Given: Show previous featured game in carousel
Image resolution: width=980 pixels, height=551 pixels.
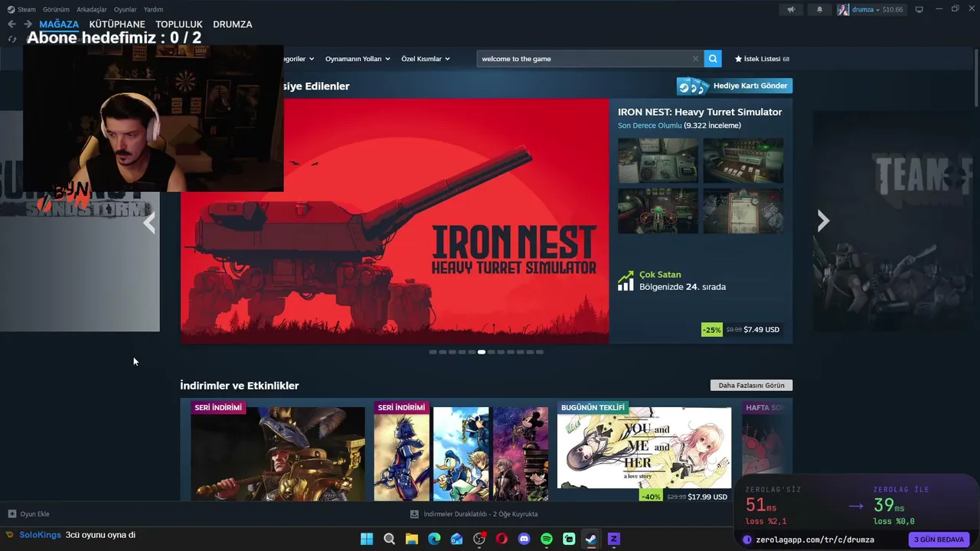Looking at the screenshot, I should coord(149,222).
